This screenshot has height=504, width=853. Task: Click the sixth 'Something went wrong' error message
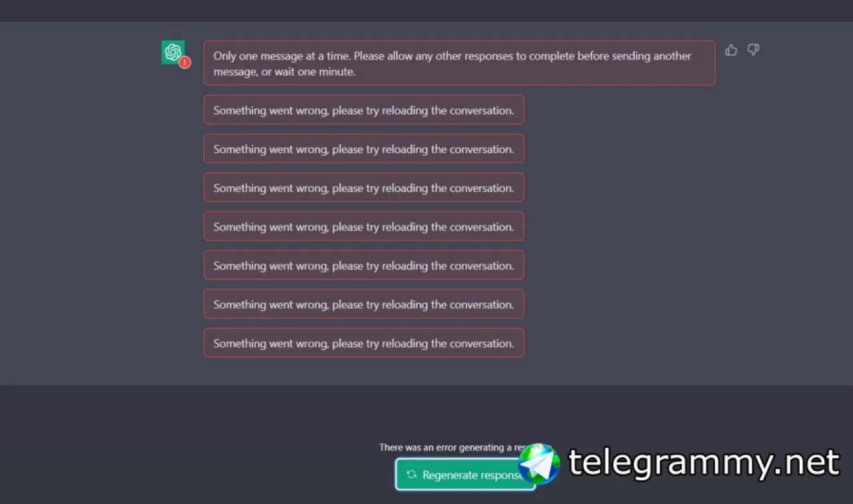point(364,304)
